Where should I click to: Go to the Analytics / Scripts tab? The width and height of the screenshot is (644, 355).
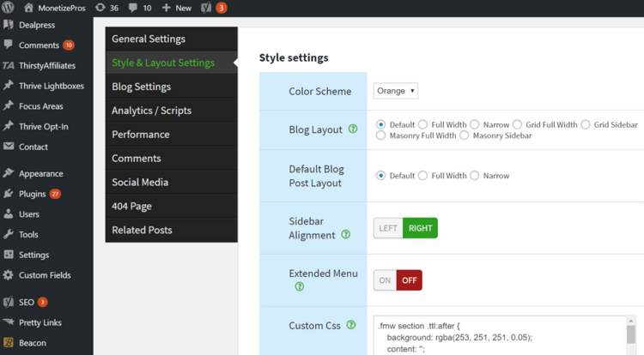tap(151, 111)
